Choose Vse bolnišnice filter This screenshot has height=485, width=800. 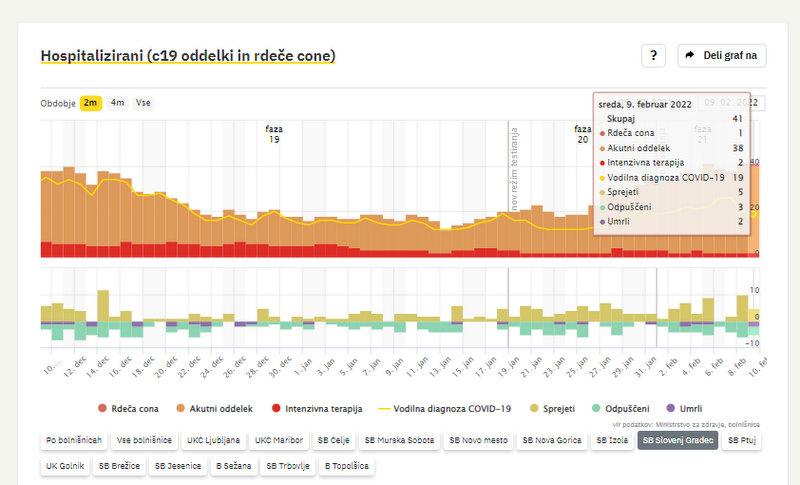[144, 440]
